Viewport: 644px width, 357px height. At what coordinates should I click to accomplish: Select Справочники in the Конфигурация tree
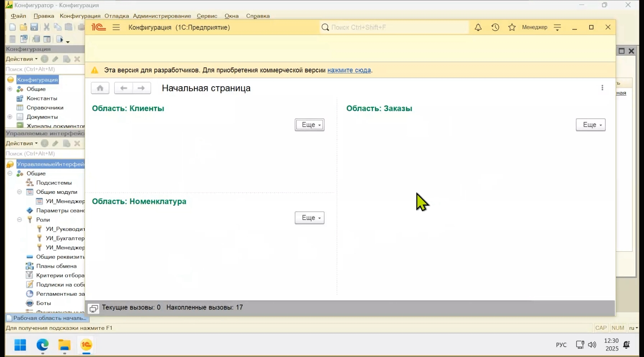(45, 108)
